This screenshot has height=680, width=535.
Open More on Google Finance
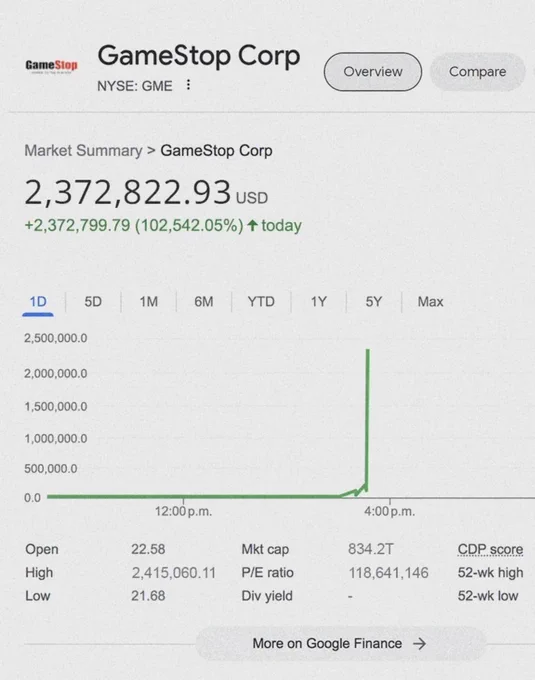340,644
